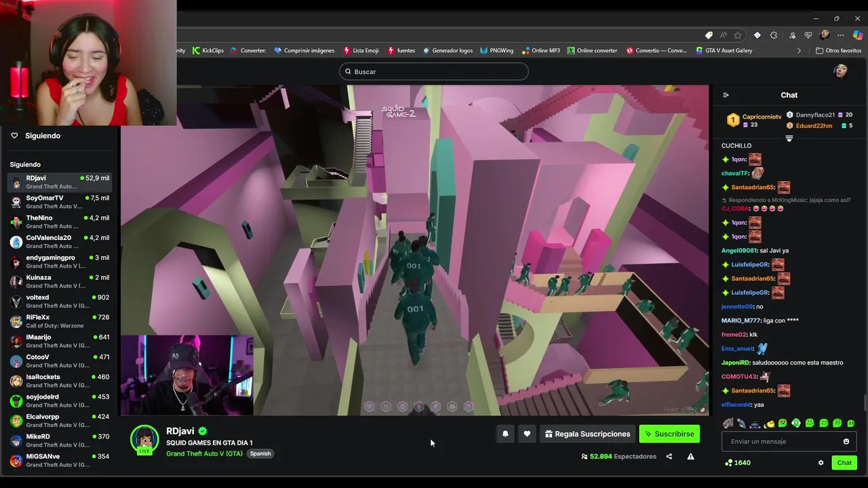This screenshot has width=868, height=488.
Task: Expand the chat leaderboard chevron
Action: pyautogui.click(x=789, y=138)
